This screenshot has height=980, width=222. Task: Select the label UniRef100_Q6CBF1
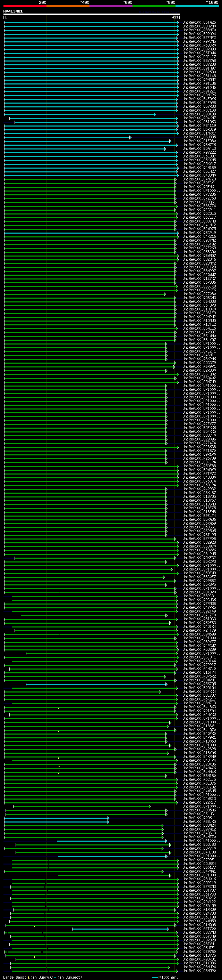click(199, 657)
